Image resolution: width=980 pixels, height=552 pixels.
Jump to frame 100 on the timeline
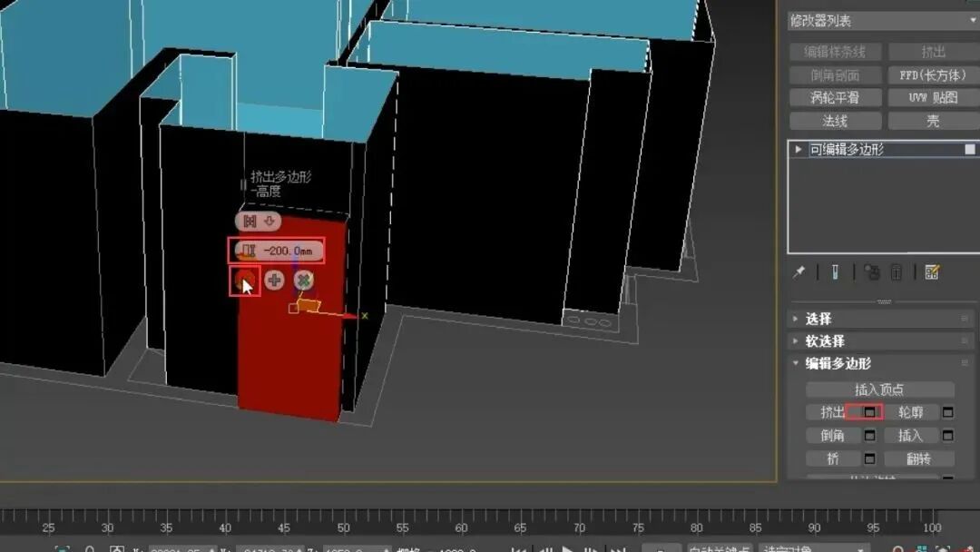932,527
